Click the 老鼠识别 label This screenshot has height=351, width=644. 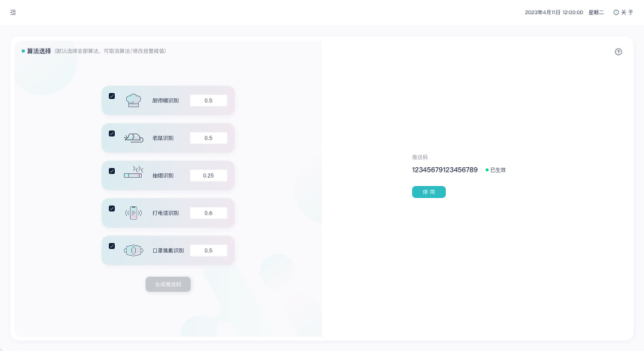pyautogui.click(x=163, y=138)
